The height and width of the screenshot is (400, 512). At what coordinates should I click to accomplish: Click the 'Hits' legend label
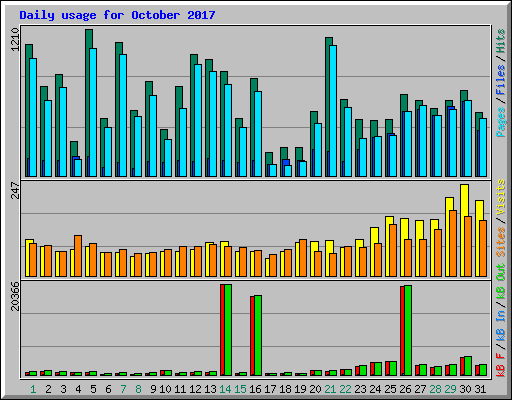tap(501, 41)
